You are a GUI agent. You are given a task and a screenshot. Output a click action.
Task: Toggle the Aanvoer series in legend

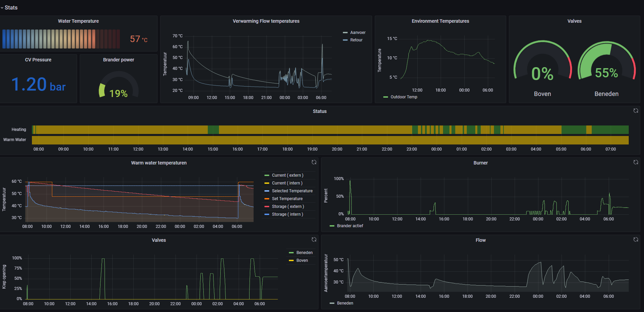[x=357, y=32]
